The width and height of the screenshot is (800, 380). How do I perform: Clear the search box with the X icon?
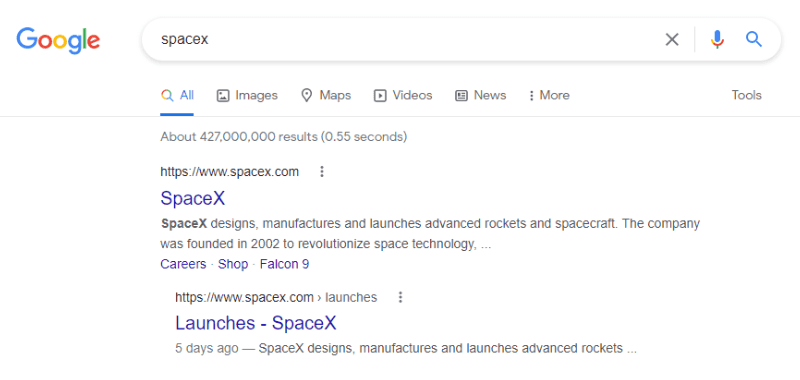672,39
